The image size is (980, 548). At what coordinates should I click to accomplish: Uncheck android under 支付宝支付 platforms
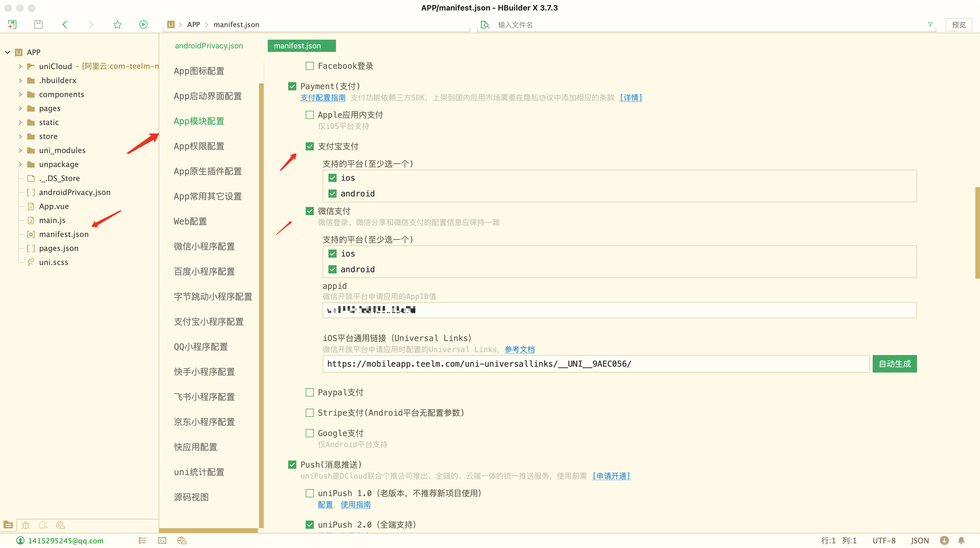pyautogui.click(x=332, y=194)
